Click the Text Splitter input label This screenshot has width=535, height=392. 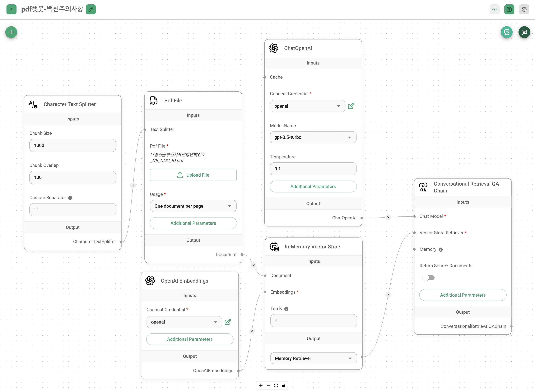(x=162, y=129)
